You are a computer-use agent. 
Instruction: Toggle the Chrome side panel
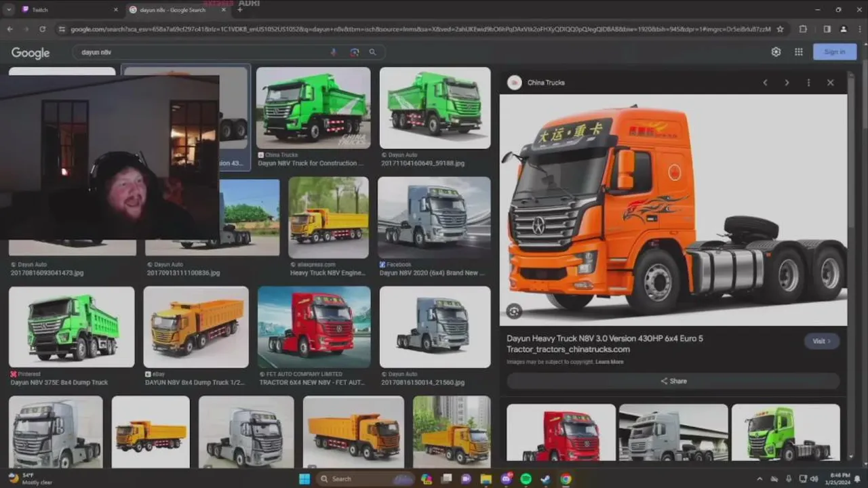click(827, 29)
